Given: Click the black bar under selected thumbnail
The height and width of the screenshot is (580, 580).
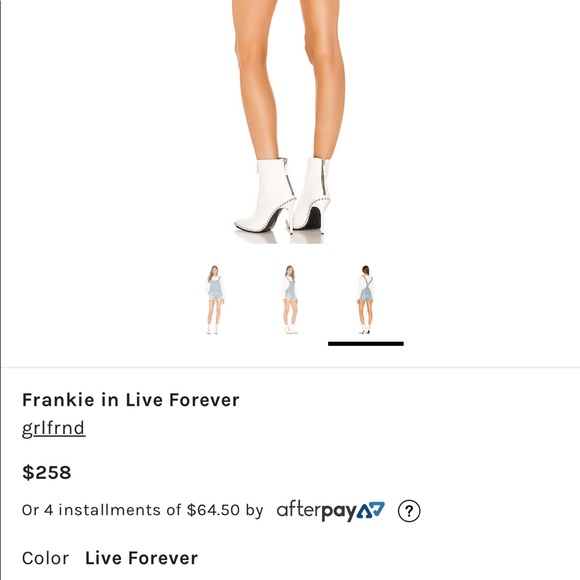Looking at the screenshot, I should [x=365, y=344].
